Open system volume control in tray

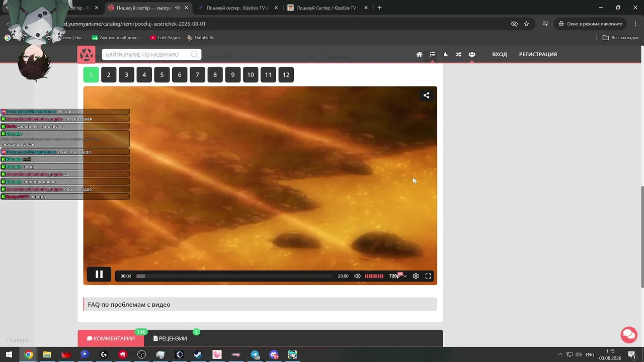click(579, 354)
